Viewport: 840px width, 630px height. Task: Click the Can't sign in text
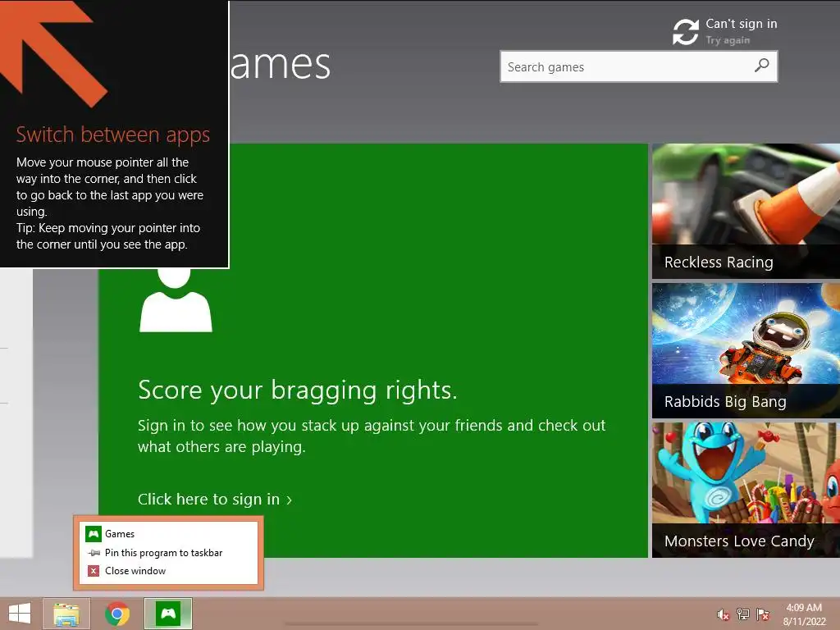(x=741, y=24)
